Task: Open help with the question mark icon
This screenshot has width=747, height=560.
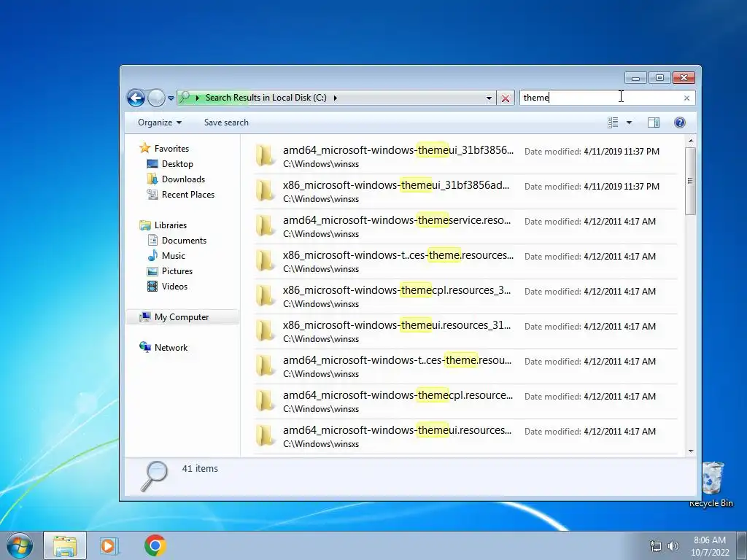Action: 680,122
